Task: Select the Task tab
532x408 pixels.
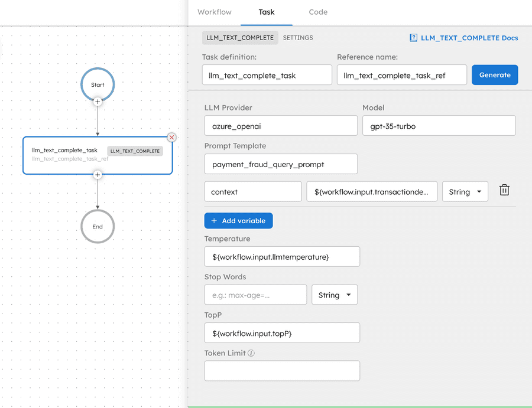Action: (267, 12)
